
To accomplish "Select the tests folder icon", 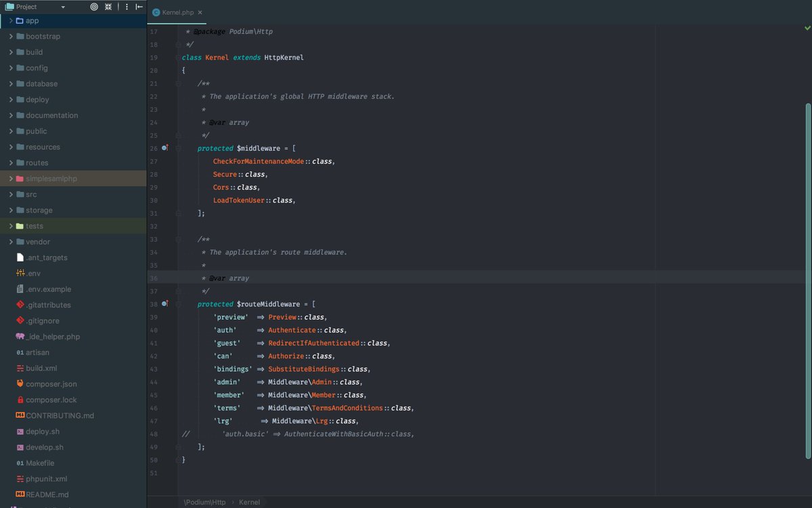I will click(x=20, y=226).
